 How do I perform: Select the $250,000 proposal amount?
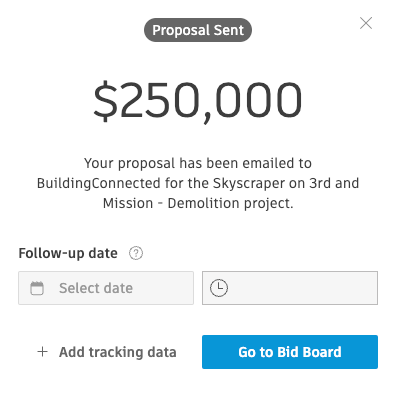pos(198,101)
